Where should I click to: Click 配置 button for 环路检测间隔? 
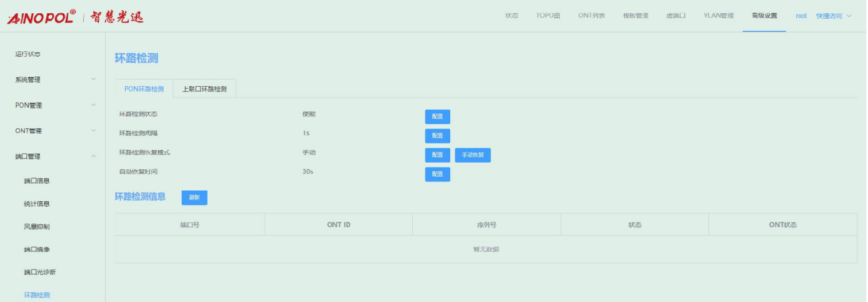[437, 136]
